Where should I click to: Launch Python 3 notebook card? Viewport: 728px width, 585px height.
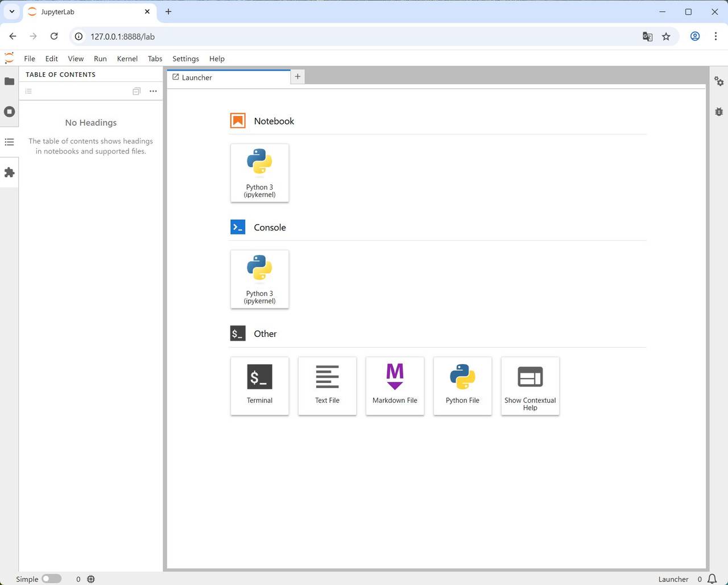point(259,173)
